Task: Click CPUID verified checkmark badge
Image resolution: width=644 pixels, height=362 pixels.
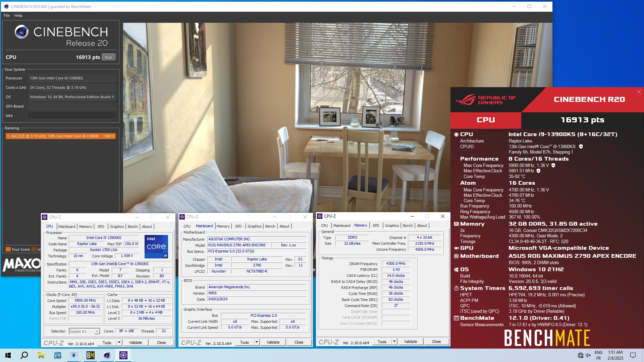Action: point(581,146)
